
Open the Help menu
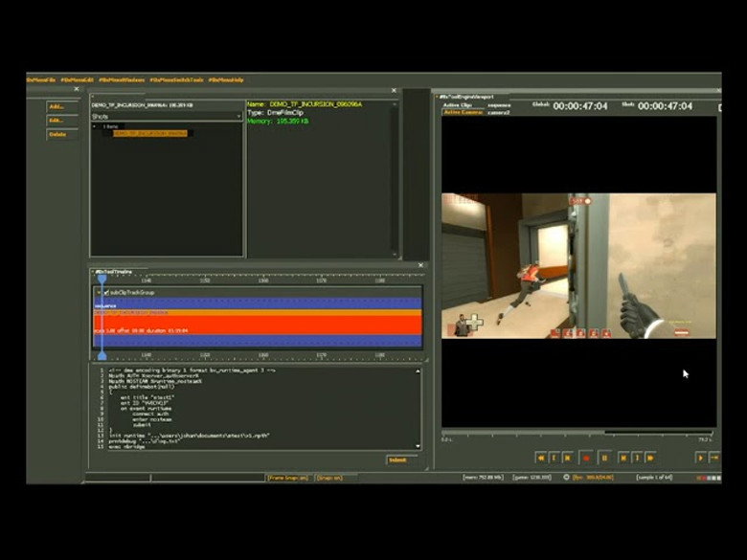coord(226,80)
